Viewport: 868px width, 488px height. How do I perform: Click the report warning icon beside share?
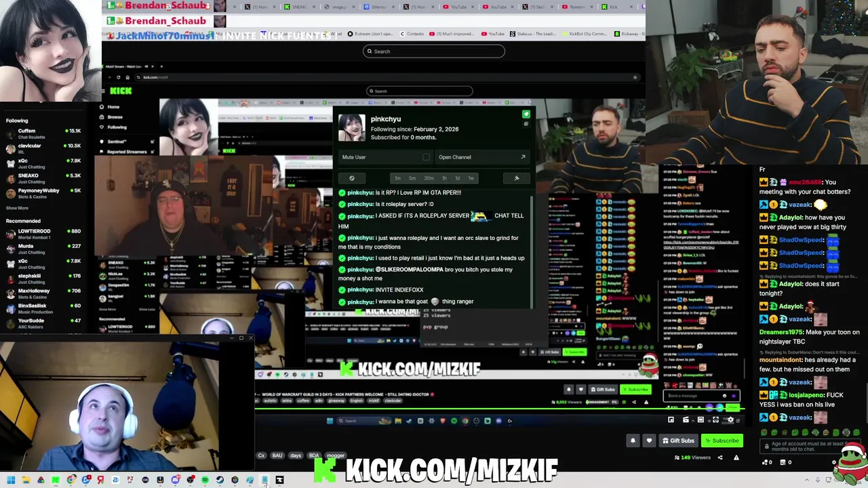[736, 457]
